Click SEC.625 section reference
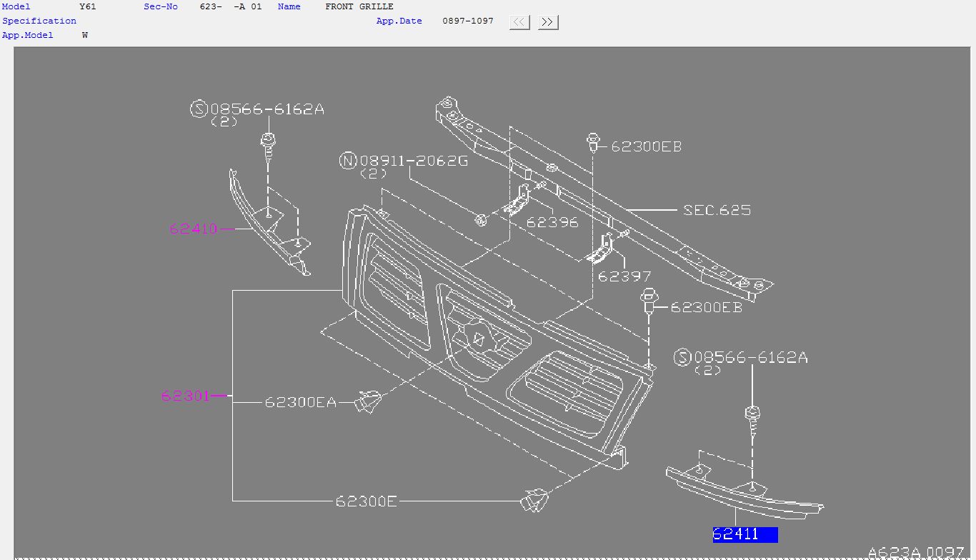 [717, 210]
